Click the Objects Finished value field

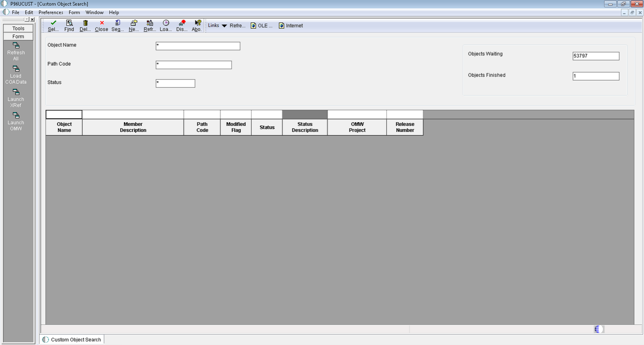[596, 76]
